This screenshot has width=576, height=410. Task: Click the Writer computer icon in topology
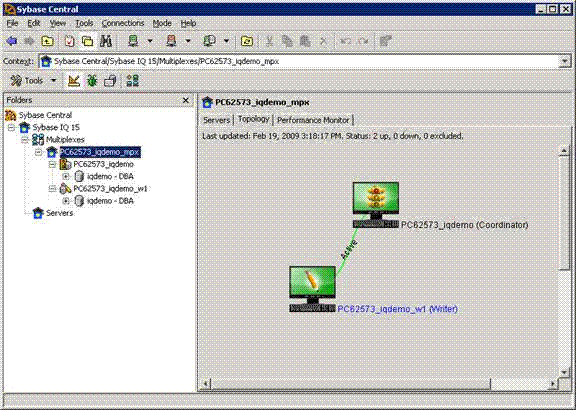(x=312, y=289)
